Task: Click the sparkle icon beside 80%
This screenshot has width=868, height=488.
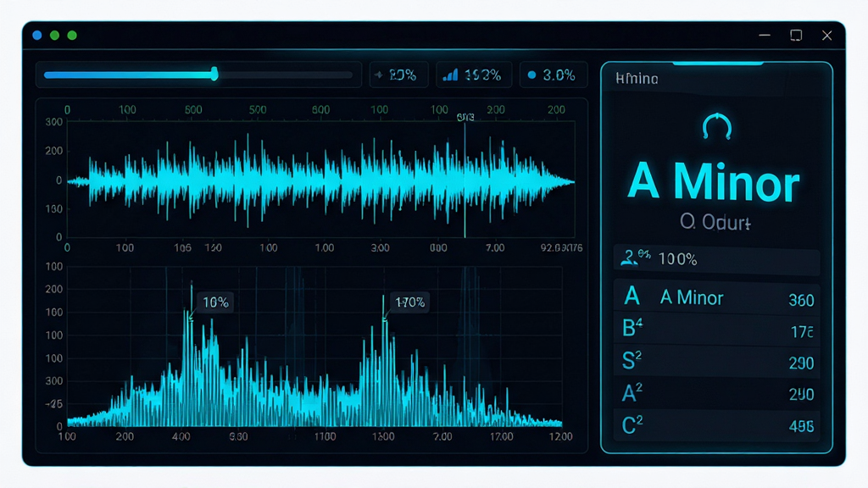Action: pyautogui.click(x=379, y=75)
